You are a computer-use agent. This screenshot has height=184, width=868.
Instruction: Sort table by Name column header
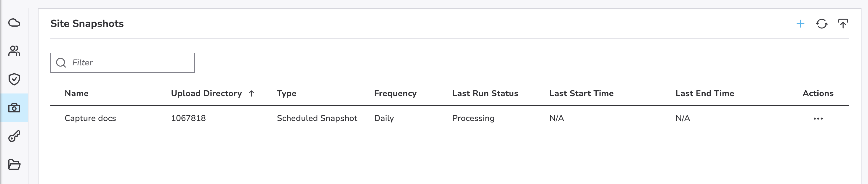pos(76,93)
